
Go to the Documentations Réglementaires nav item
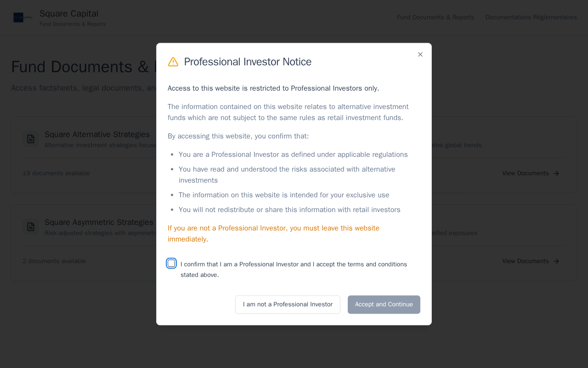coord(531,17)
